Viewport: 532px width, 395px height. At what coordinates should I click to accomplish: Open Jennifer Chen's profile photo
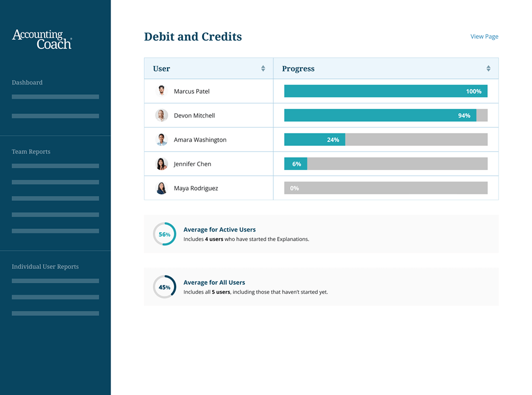click(161, 163)
